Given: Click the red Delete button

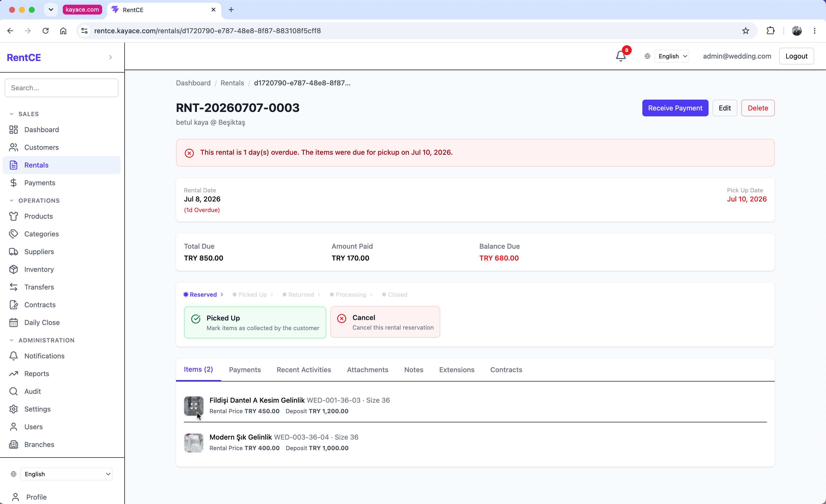Looking at the screenshot, I should coord(758,108).
